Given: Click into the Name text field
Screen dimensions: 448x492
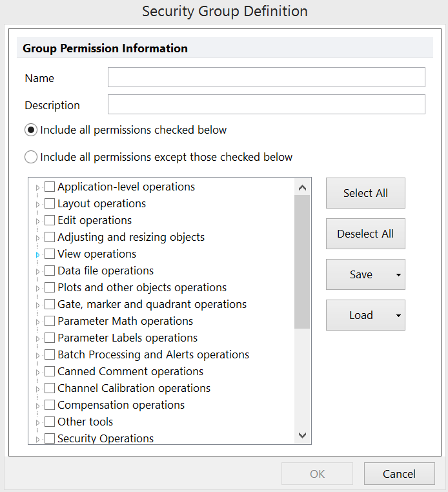Looking at the screenshot, I should coord(266,77).
